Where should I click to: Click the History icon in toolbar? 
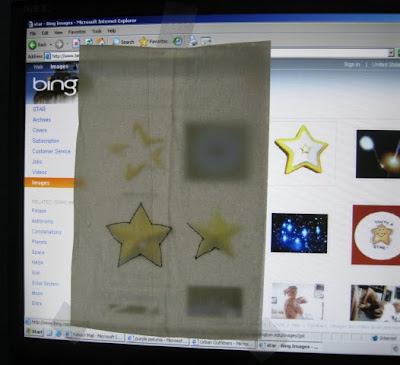click(178, 41)
